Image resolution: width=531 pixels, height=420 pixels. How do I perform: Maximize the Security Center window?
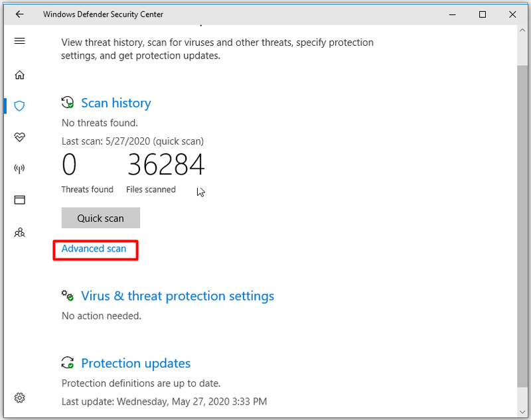(x=483, y=14)
